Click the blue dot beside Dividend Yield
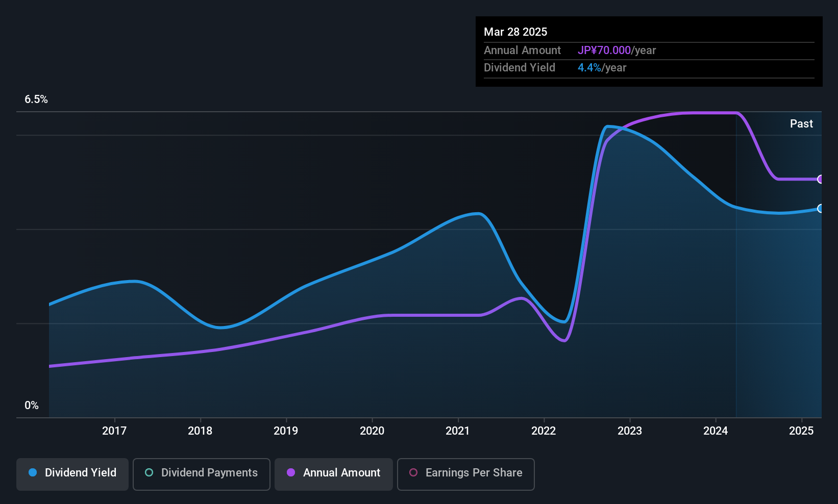Viewport: 838px width, 504px height. [x=33, y=473]
